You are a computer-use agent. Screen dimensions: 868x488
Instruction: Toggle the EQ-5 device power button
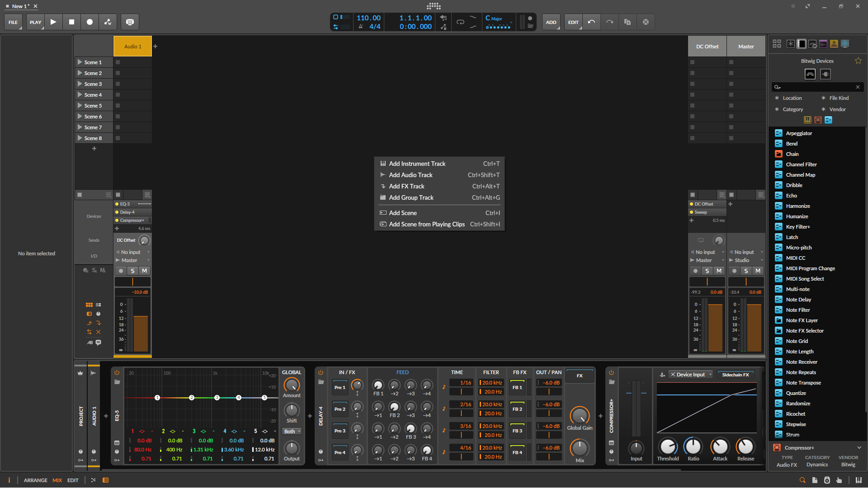117,373
